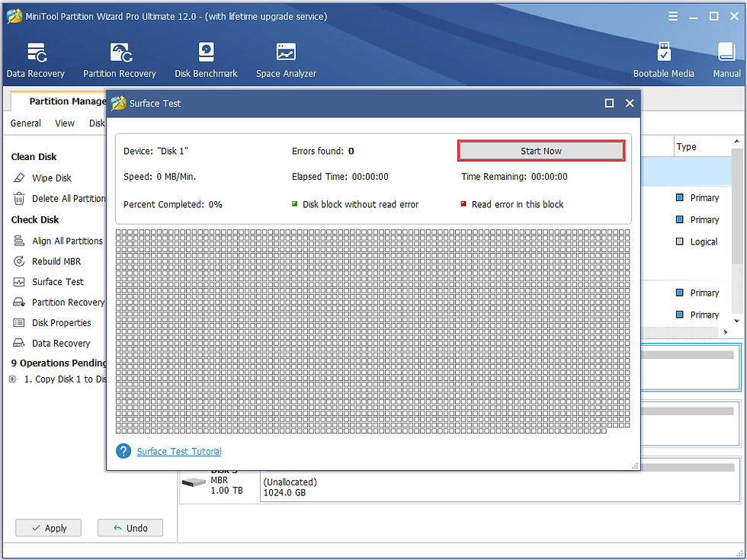
Task: Click the red read-error legend swatch
Action: point(463,204)
